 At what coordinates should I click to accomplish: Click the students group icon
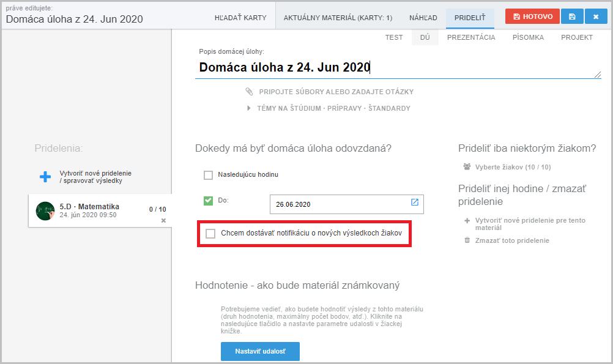coord(467,166)
